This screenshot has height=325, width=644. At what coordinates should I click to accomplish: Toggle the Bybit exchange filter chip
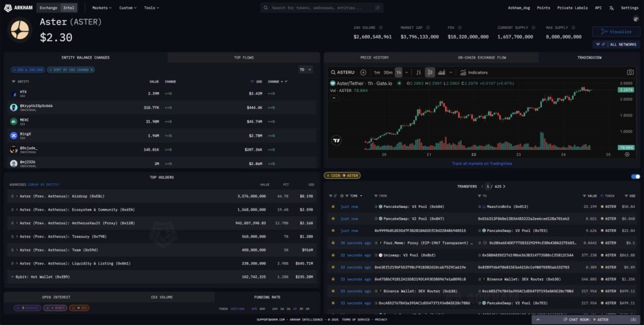coord(55,308)
